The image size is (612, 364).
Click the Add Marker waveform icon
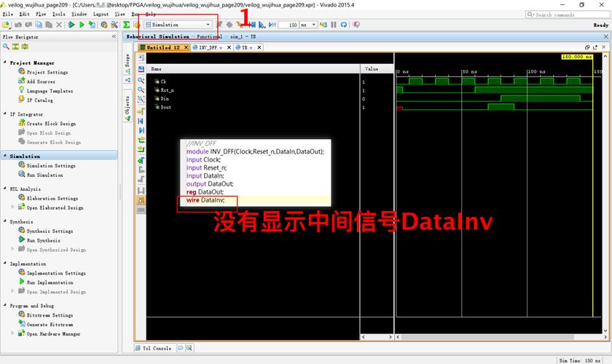(141, 160)
